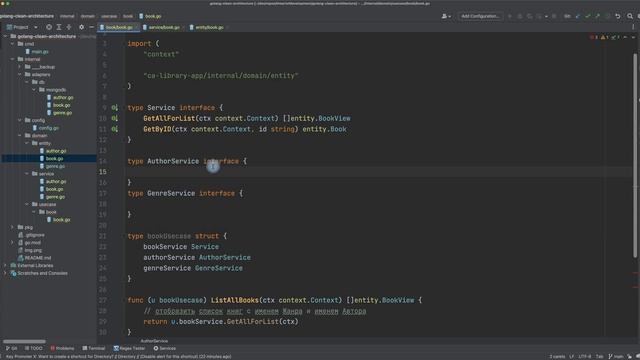Expand External Libraries node

(x=5, y=265)
